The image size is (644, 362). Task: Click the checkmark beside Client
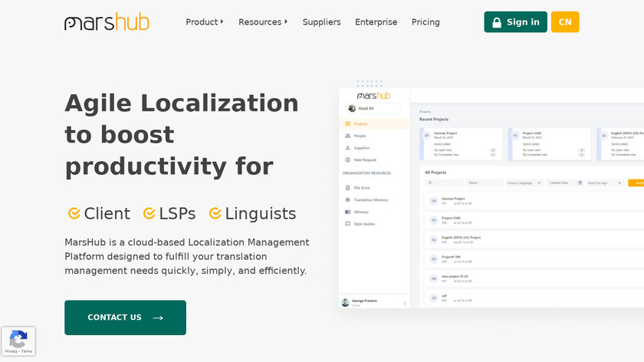74,213
